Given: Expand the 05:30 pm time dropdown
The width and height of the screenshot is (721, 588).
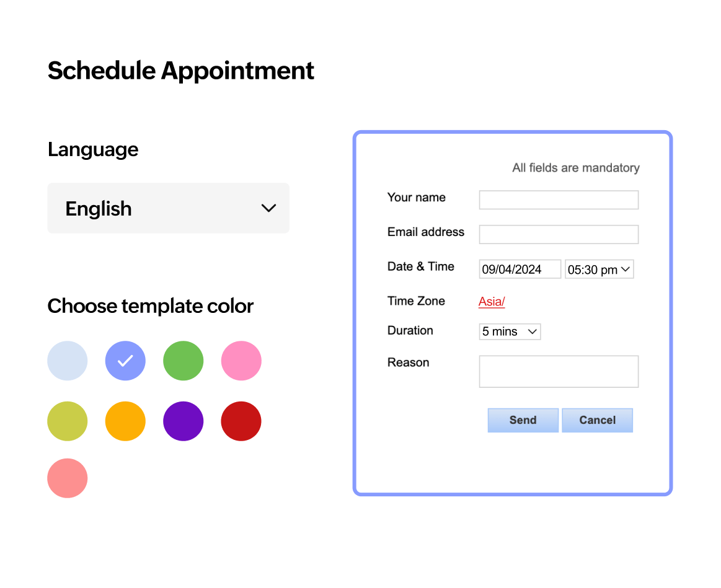Looking at the screenshot, I should 599,270.
